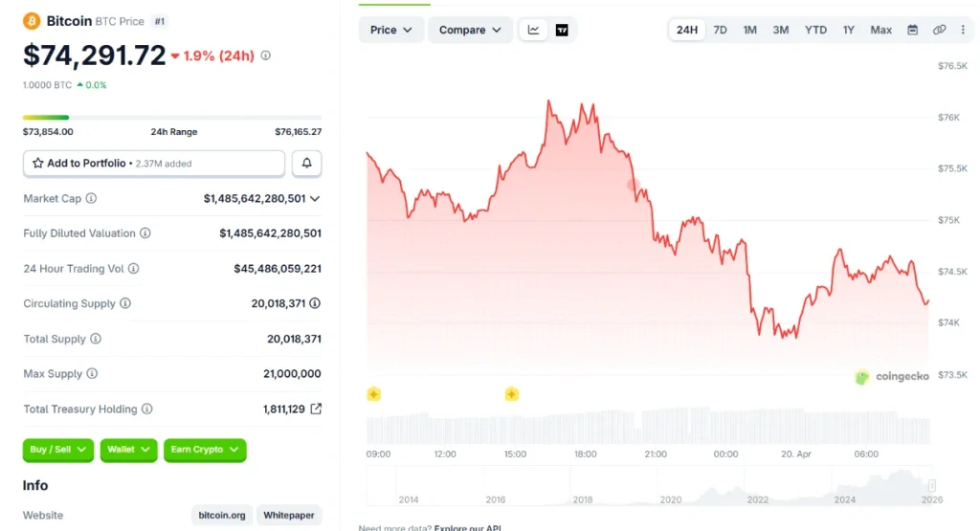Image resolution: width=980 pixels, height=531 pixels.
Task: Click Add to Portfolio button
Action: tap(154, 164)
